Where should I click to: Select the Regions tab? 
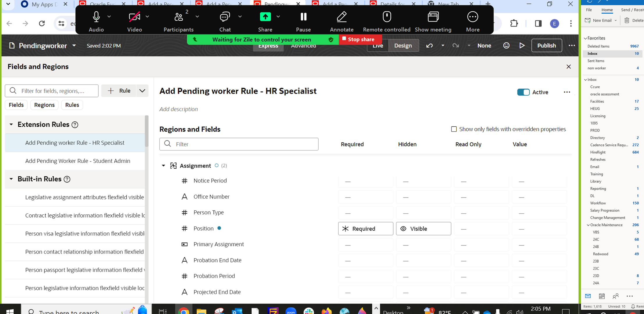pyautogui.click(x=44, y=105)
